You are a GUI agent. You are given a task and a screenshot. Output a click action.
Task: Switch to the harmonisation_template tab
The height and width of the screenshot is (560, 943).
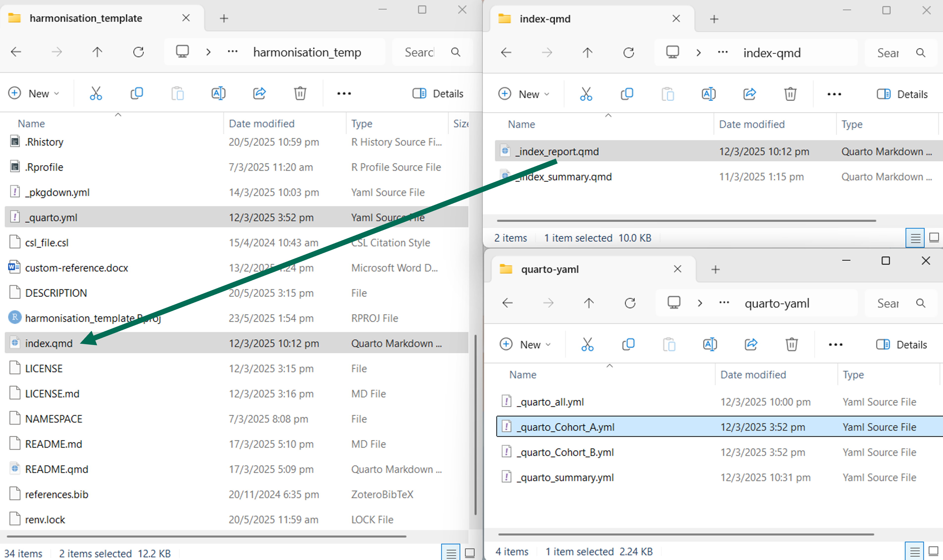(86, 18)
